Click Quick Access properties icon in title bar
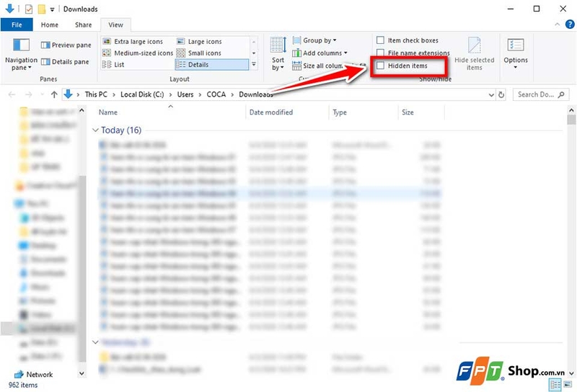 (29, 9)
